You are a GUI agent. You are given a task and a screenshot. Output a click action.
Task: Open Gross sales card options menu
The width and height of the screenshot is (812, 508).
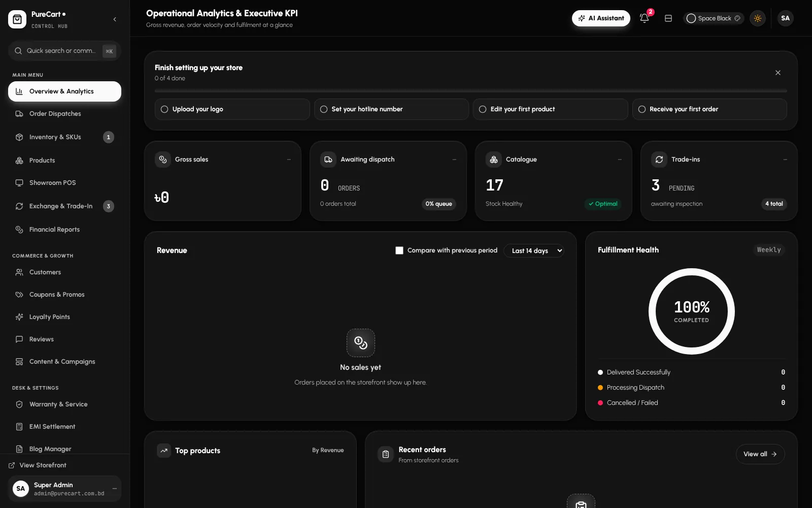289,160
